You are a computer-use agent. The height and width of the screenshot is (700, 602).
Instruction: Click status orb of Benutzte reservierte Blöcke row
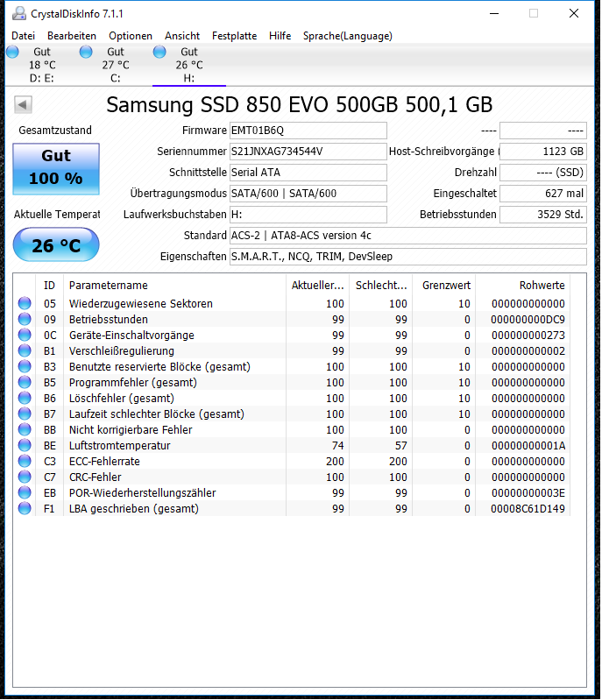(x=25, y=366)
